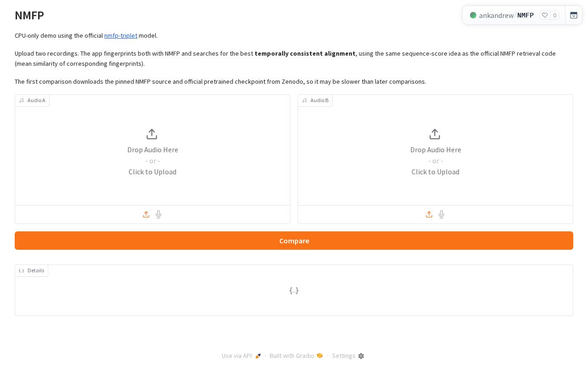Image resolution: width=588 pixels, height=368 pixels.
Task: Click 'Click to Upload' text in Audio A
Action: point(153,172)
